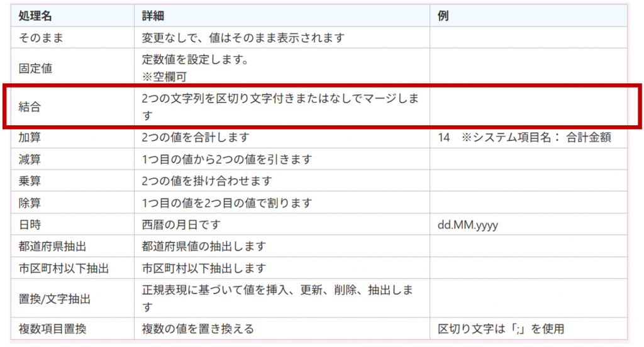644x347 pixels.
Task: Select the 複数項目置換 process name cell
Action: coord(72,329)
